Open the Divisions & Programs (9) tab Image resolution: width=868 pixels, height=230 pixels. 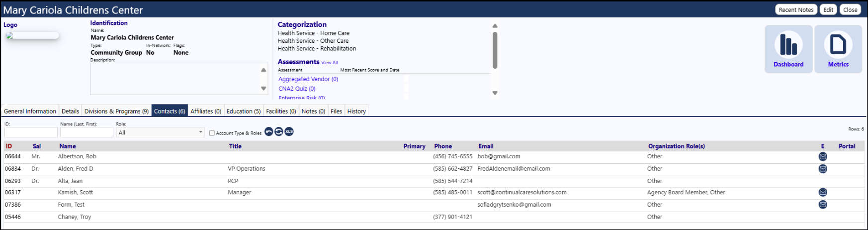point(116,111)
